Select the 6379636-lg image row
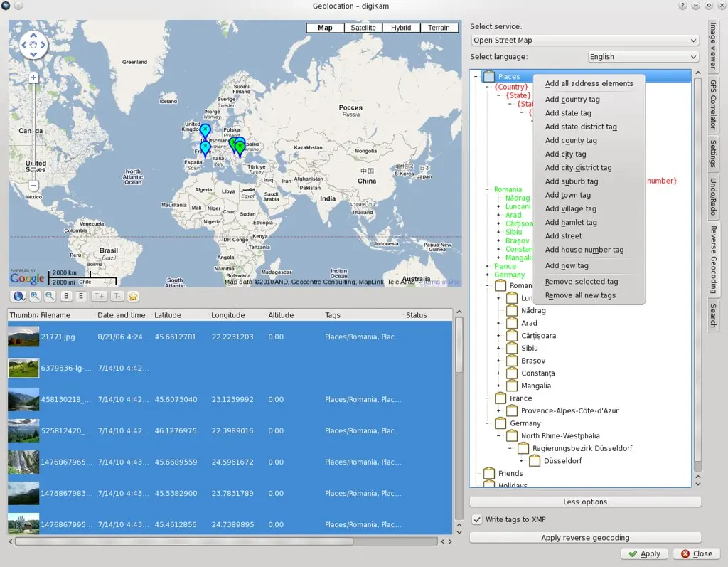The image size is (728, 567). [230, 368]
